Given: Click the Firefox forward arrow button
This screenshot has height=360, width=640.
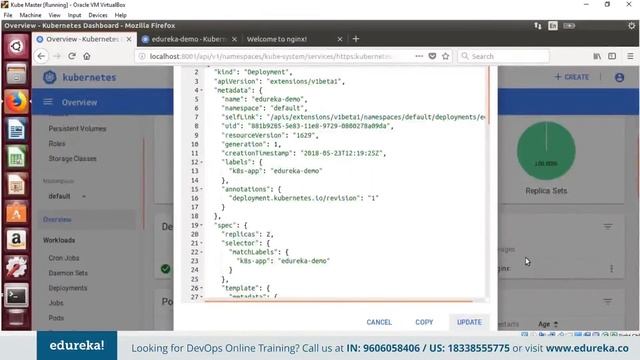Looking at the screenshot, I should 57,56.
